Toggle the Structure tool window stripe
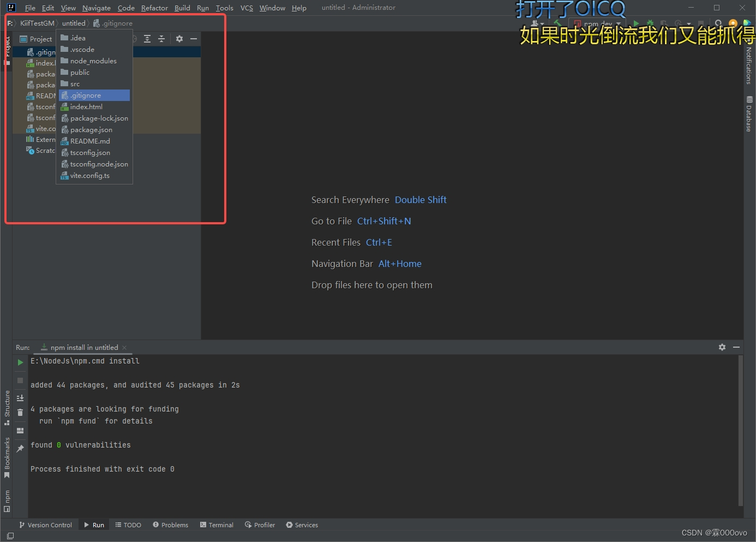The width and height of the screenshot is (756, 542). [7, 408]
